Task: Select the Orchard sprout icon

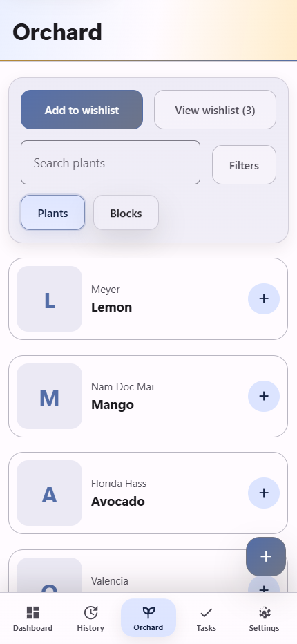Action: [x=148, y=612]
